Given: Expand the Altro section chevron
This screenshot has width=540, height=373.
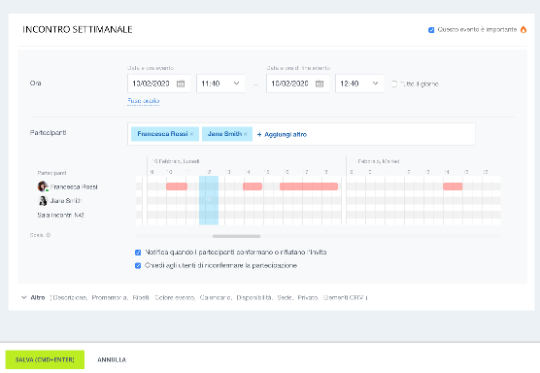Looking at the screenshot, I should 24,297.
